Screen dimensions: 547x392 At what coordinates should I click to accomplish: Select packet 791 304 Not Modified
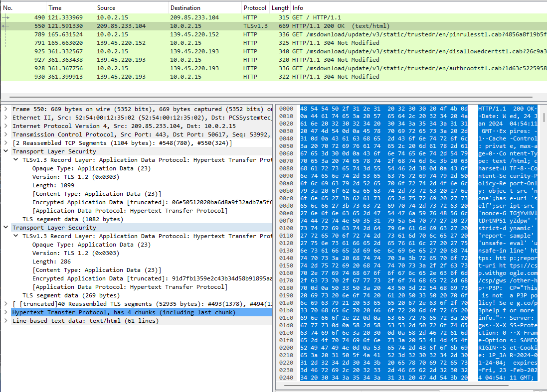[273, 43]
